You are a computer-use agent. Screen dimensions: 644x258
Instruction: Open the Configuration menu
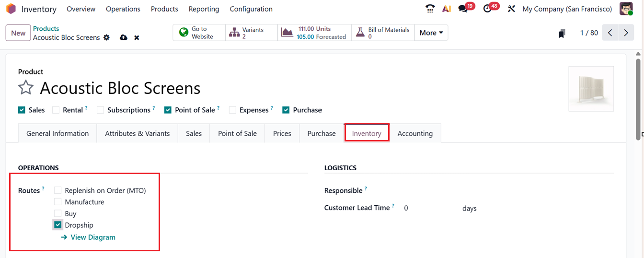[251, 9]
